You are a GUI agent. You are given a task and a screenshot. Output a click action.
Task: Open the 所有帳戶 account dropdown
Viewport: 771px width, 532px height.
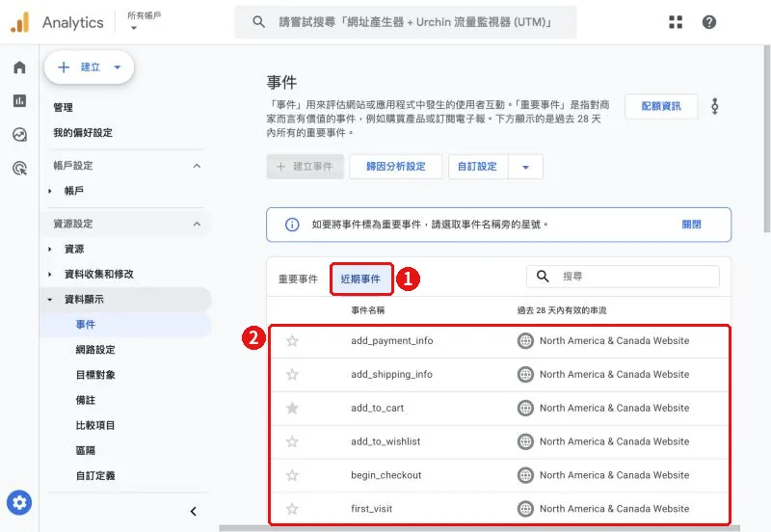144,21
